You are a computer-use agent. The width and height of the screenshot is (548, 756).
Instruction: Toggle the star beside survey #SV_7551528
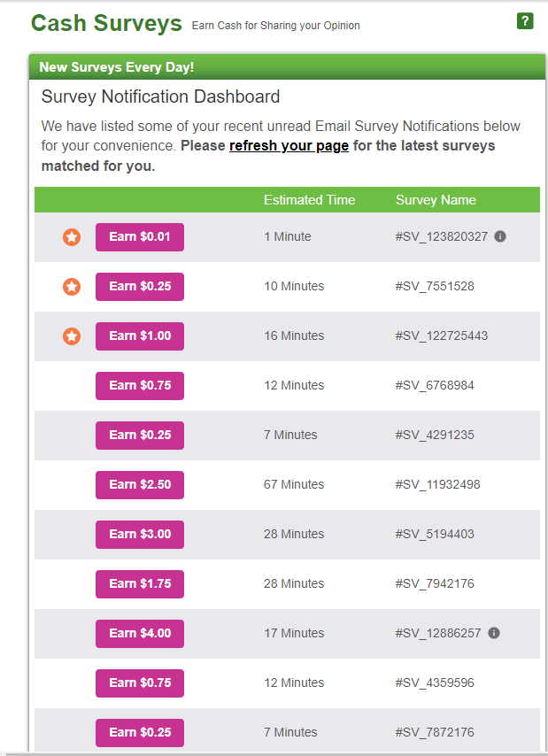(x=72, y=286)
